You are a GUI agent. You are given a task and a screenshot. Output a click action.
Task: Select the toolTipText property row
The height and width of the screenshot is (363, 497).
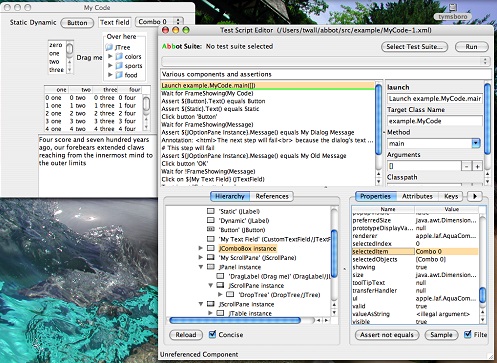415,283
